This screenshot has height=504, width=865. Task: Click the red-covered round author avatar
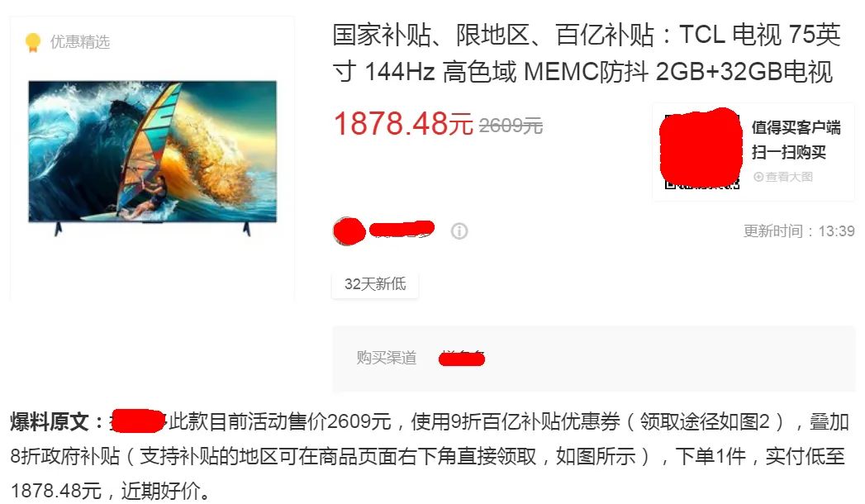click(349, 231)
